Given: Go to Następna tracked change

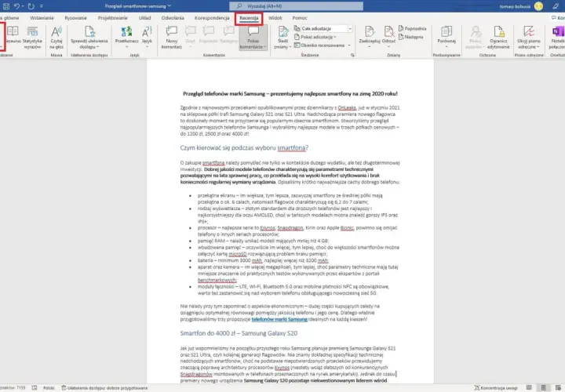Looking at the screenshot, I should pos(411,37).
